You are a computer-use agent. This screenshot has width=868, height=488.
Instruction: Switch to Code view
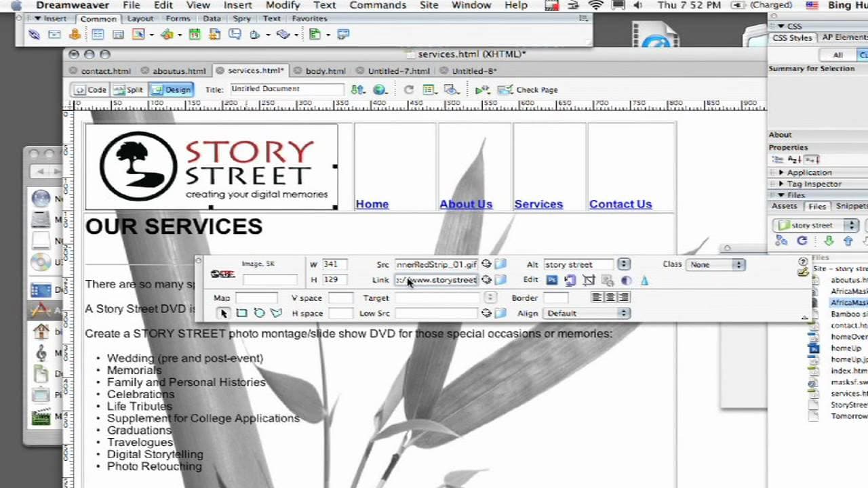[91, 89]
